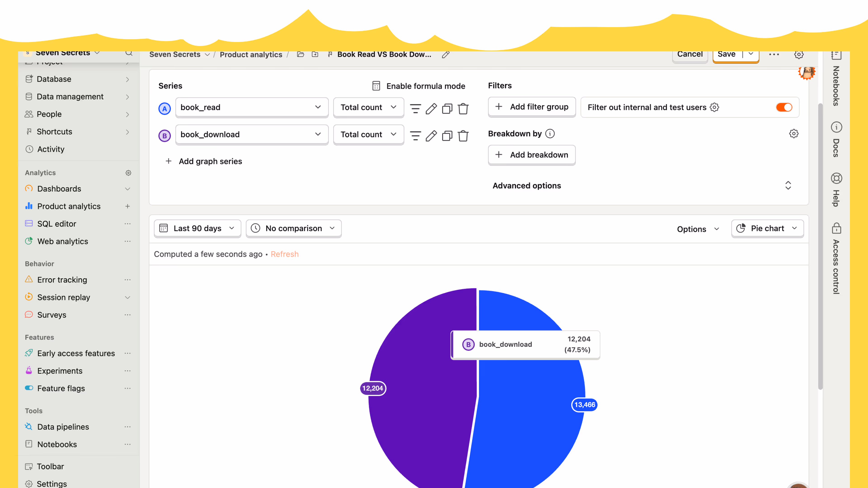868x488 pixels.
Task: Open Seven Secrets project switcher in sidebar
Action: (x=63, y=53)
